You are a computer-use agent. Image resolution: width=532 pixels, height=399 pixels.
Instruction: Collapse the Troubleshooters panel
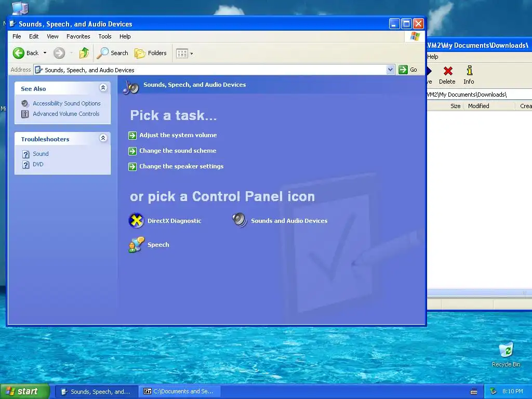[x=103, y=138]
